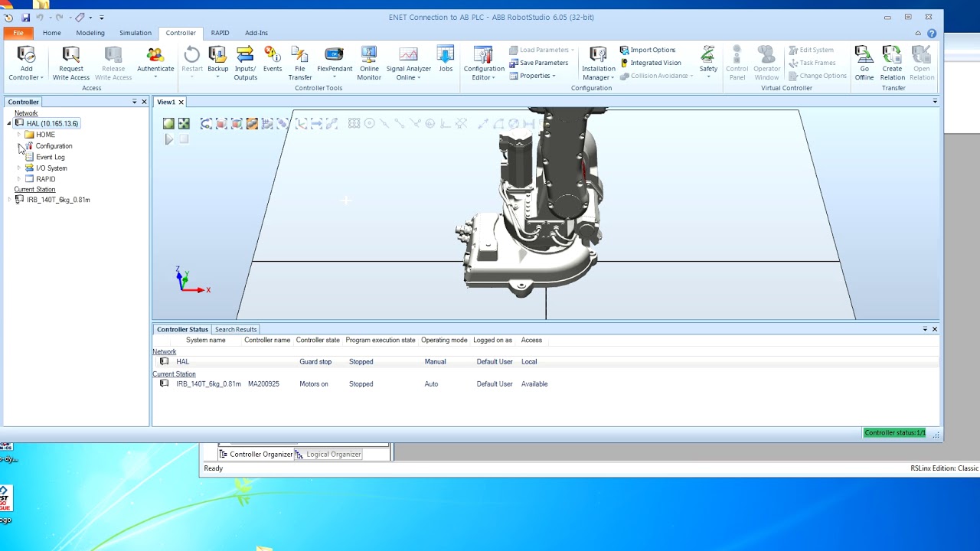
Task: Click Save Parameters in Configuration group
Action: (539, 63)
